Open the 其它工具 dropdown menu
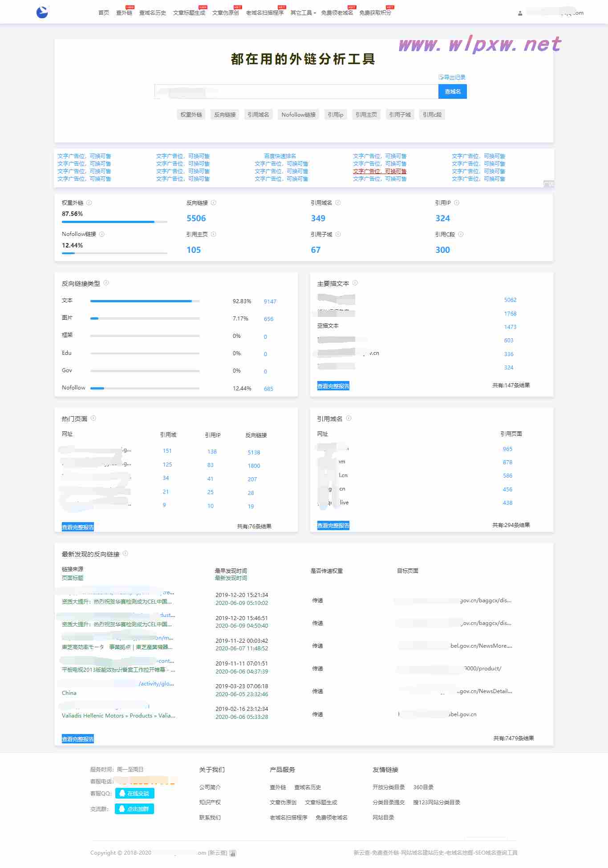This screenshot has width=608, height=868. pos(303,13)
